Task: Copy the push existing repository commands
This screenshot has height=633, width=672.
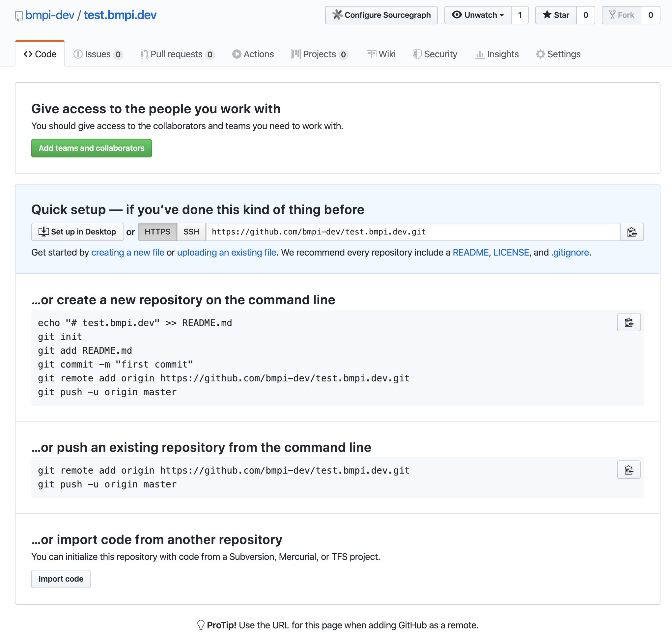Action: (x=629, y=469)
